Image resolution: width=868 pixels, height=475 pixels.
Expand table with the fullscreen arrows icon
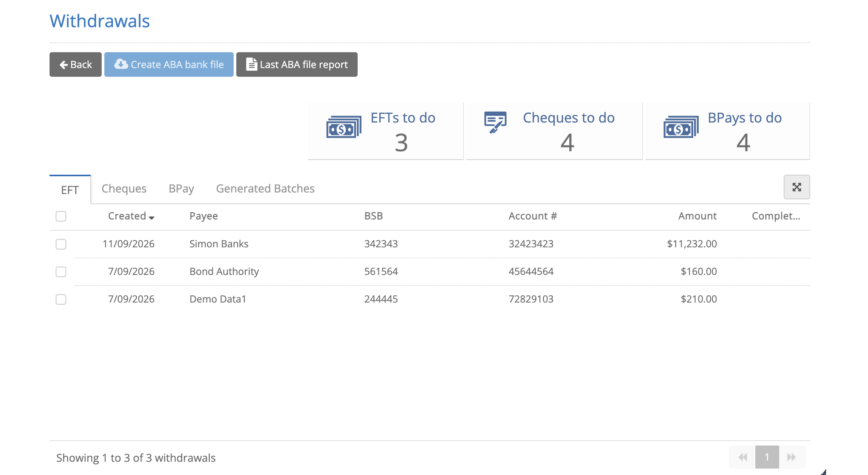tap(797, 187)
